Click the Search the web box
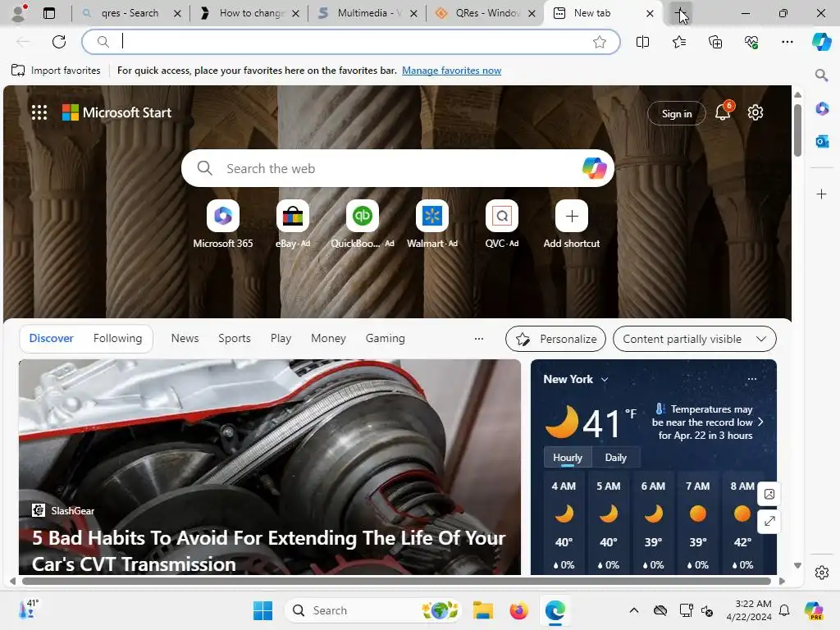 click(x=396, y=168)
